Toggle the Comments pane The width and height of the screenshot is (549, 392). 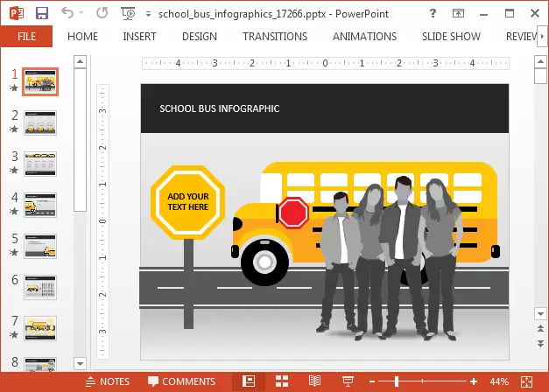click(x=181, y=381)
